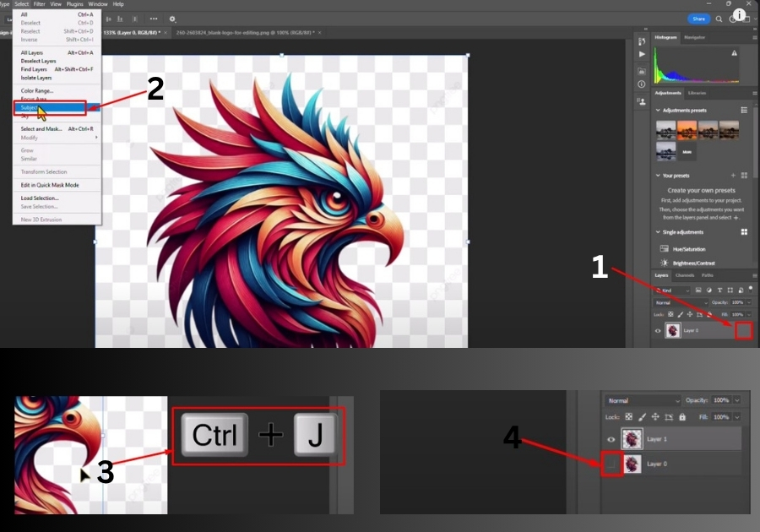The height and width of the screenshot is (532, 760).
Task: Close the 133% Layer 0 document tab
Action: click(166, 32)
